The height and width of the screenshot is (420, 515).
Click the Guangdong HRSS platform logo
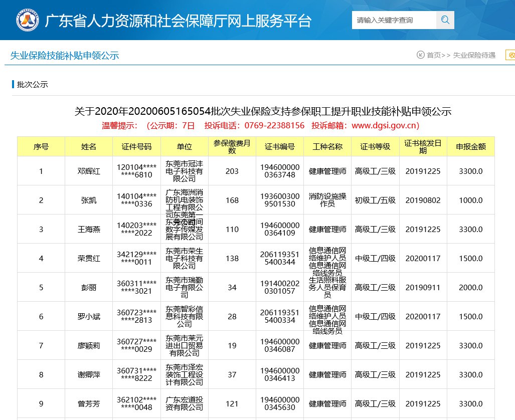point(26,20)
